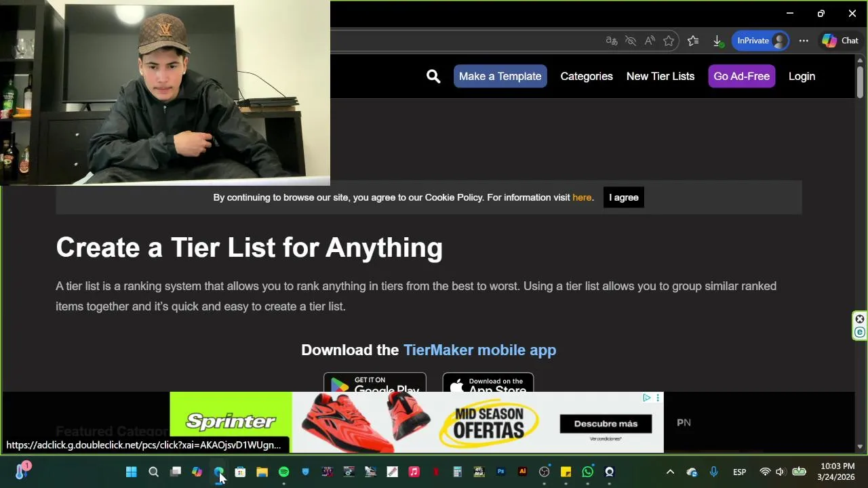This screenshot has height=488, width=868.
Task: Add this page to favorites star
Action: tap(669, 41)
